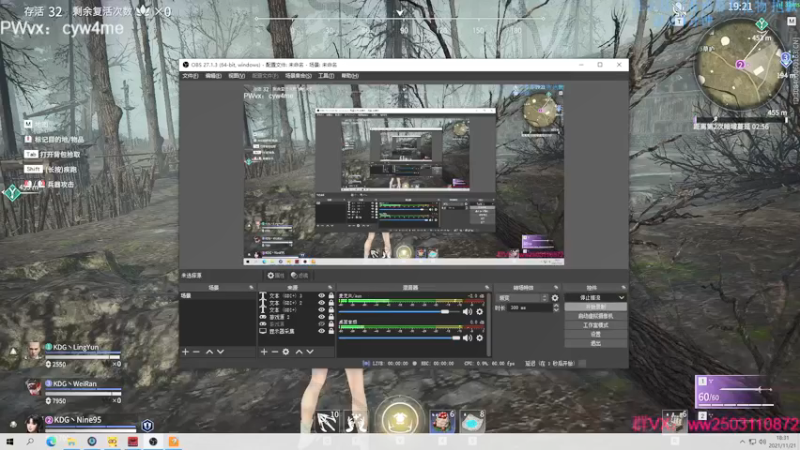Screen dimensions: 800x450
Task: Toggle visibility of the 文本 (GDI+) 3 source
Action: [321, 295]
